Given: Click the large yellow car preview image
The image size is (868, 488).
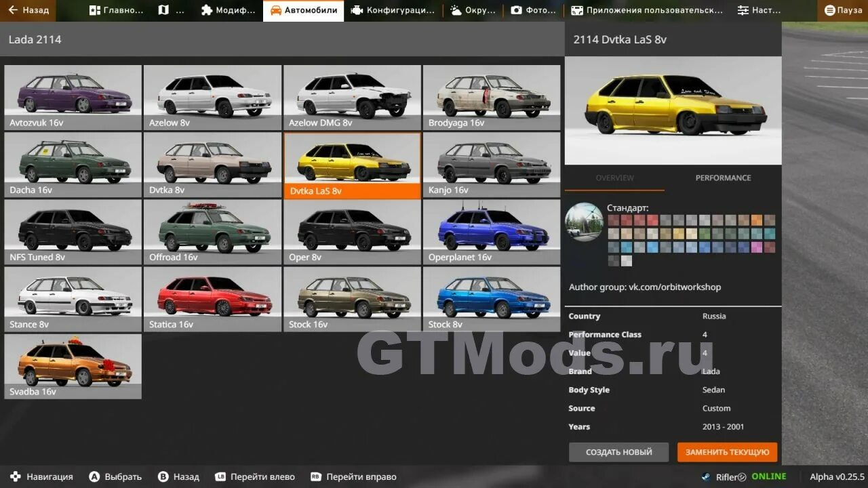Looking at the screenshot, I should (673, 110).
